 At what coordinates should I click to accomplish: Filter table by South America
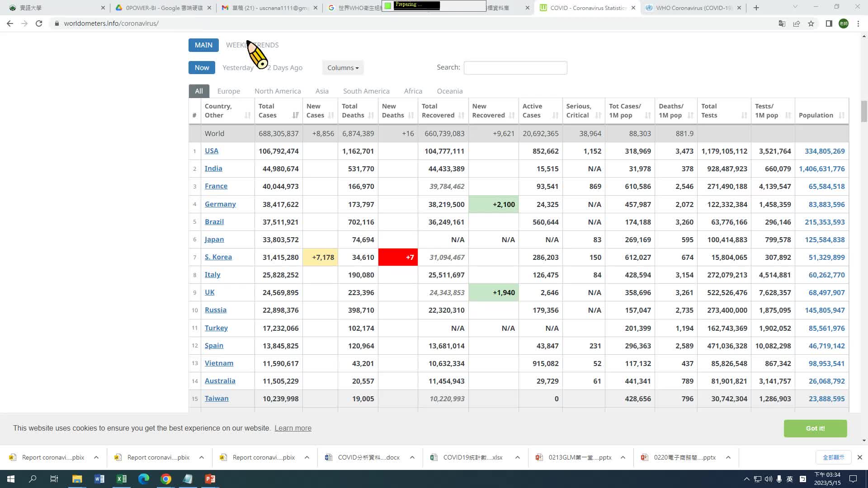[x=366, y=91]
